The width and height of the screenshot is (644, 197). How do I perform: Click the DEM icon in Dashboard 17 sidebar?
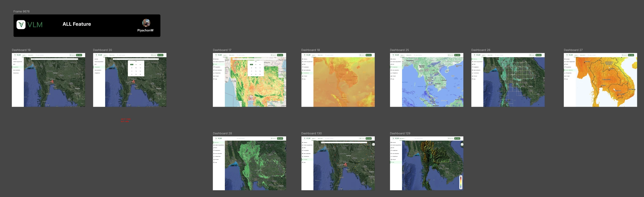pos(214,79)
